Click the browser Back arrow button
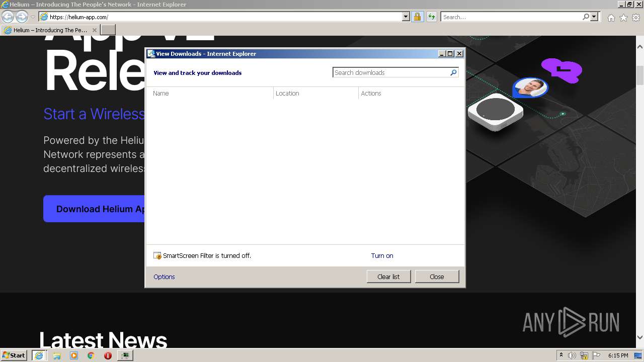Image resolution: width=644 pixels, height=362 pixels. coord(8,17)
